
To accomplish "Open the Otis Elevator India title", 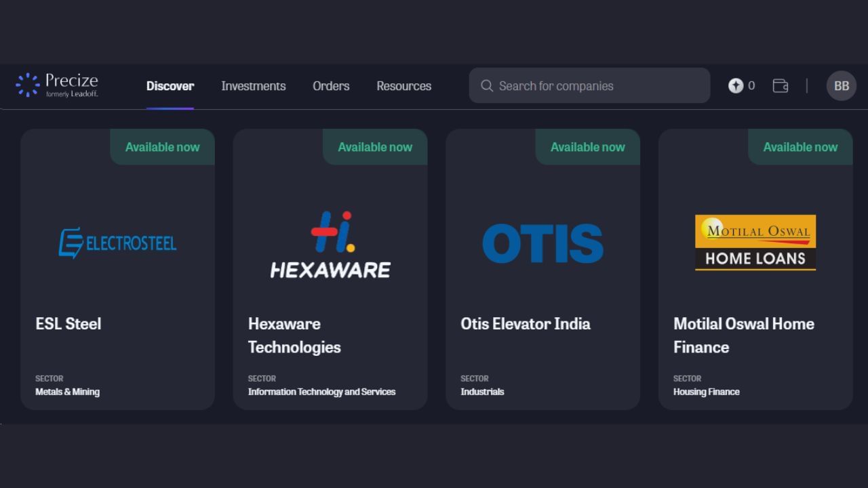I will click(x=526, y=324).
